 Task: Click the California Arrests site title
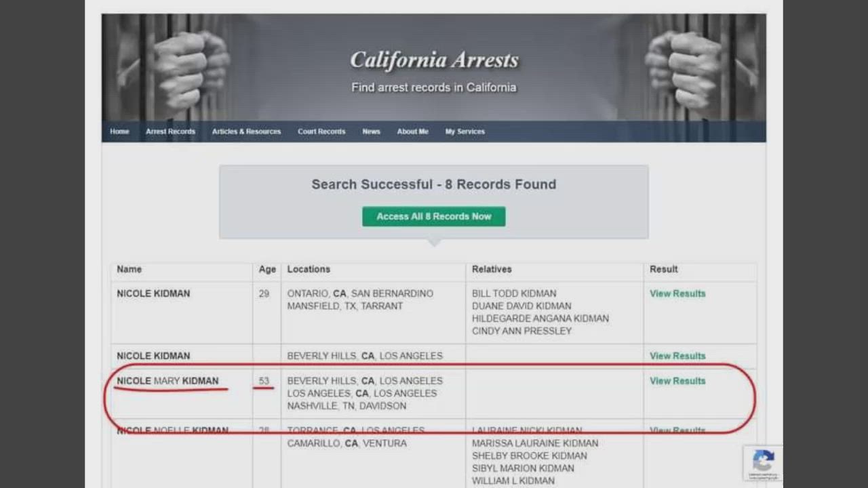pos(434,61)
